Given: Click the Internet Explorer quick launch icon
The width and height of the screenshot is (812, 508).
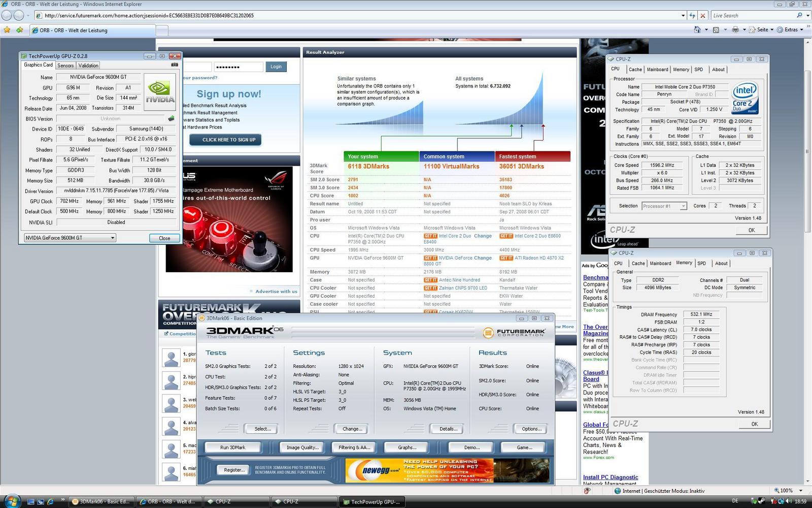Looking at the screenshot, I should click(x=50, y=501).
